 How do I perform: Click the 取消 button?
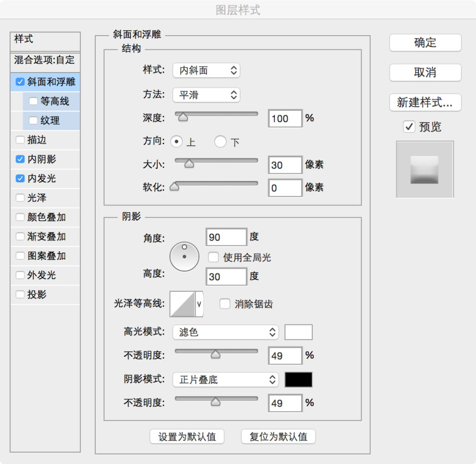425,72
